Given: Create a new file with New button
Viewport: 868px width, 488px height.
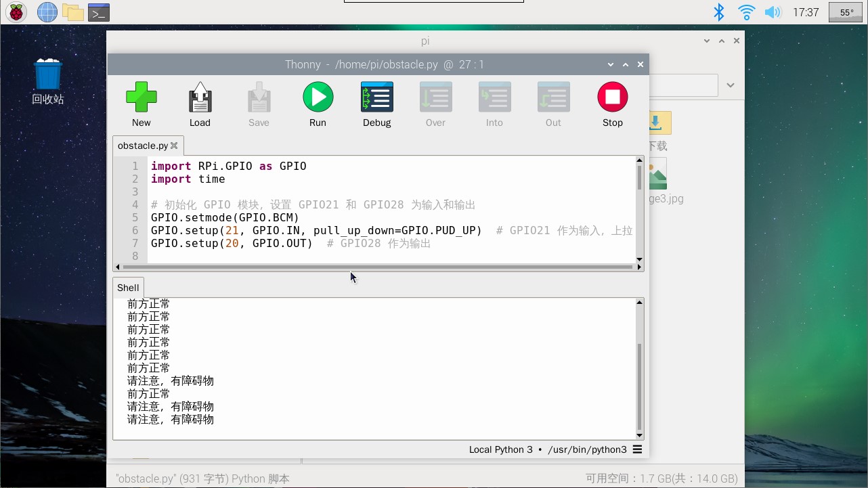Looking at the screenshot, I should 142,104.
